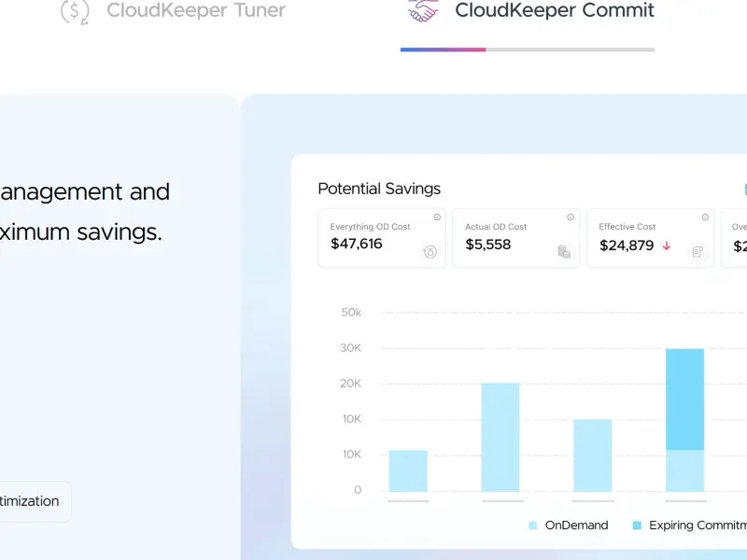This screenshot has width=747, height=560.
Task: Click the coins icon in Actual OD Cost card
Action: click(564, 251)
